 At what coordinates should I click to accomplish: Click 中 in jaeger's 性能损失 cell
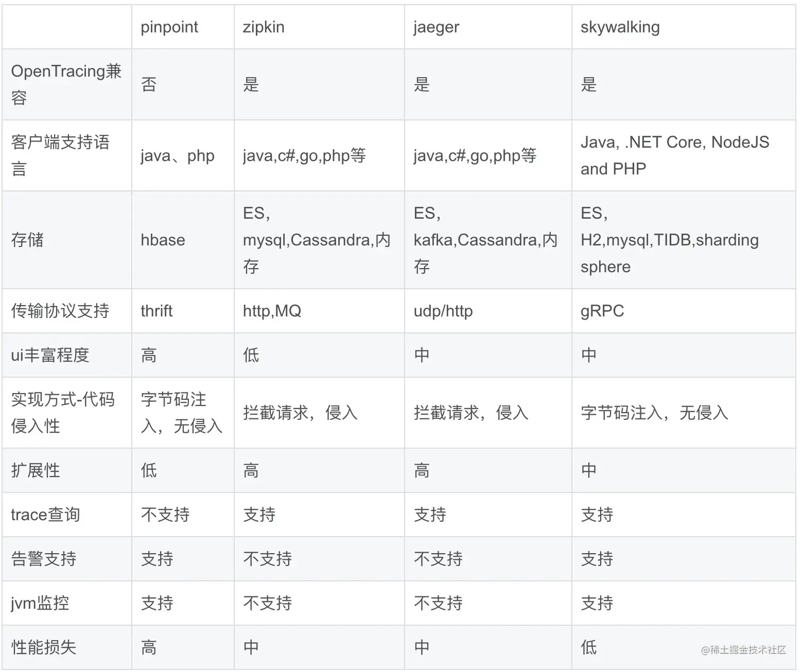point(422,648)
